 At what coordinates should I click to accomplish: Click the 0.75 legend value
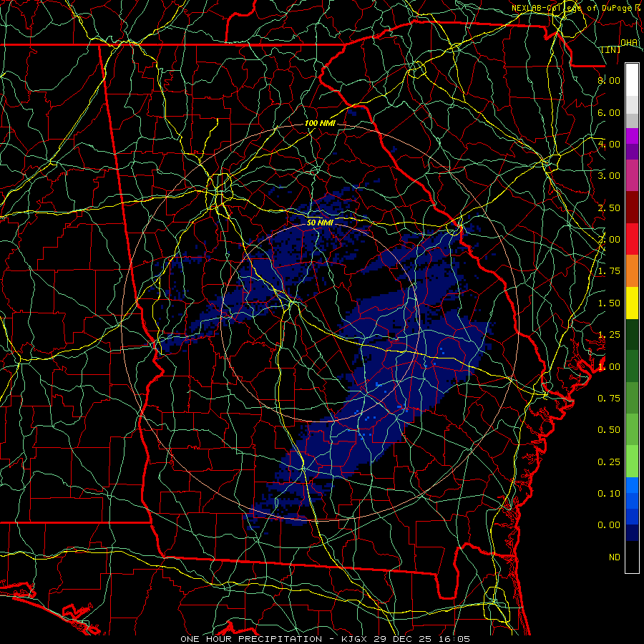(609, 399)
